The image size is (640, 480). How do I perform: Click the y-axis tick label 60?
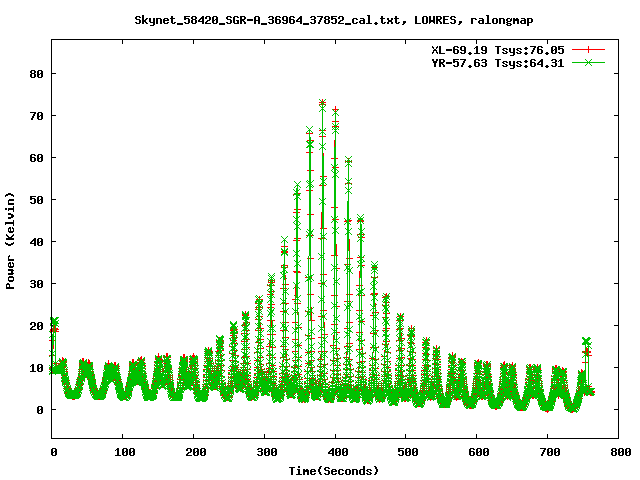point(36,158)
